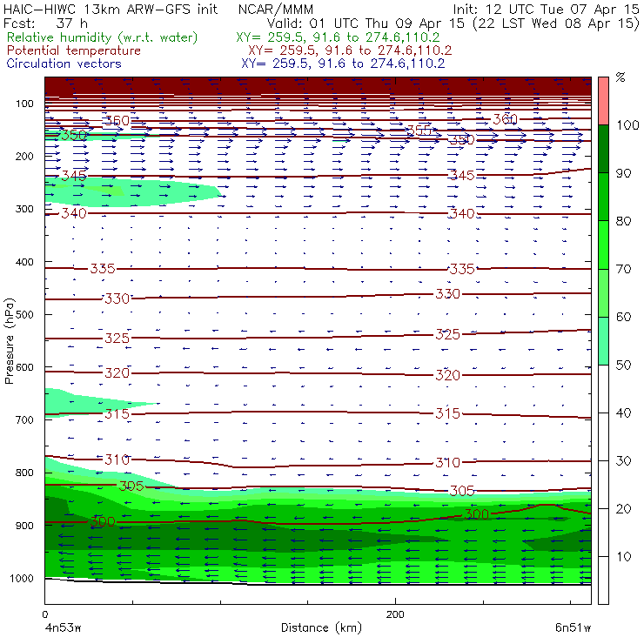Click the pressure axis '600' tick label
The height and width of the screenshot is (644, 644).
24,366
